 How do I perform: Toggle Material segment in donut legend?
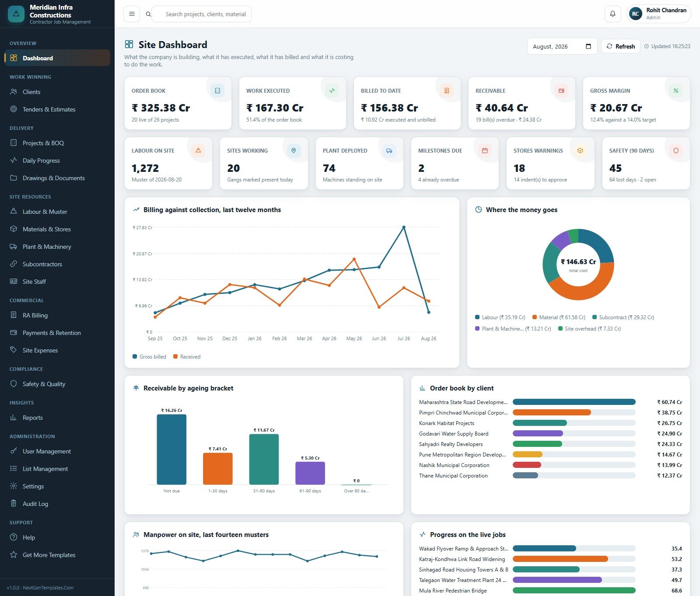coord(559,317)
